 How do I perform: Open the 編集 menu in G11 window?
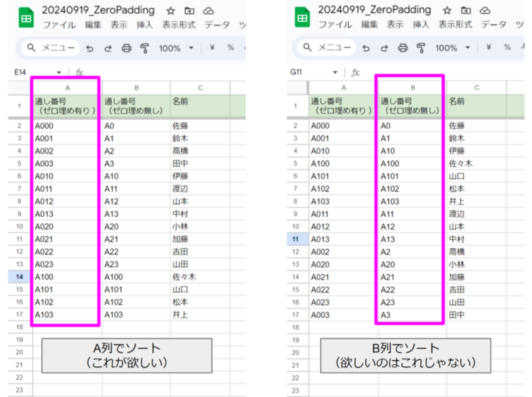coord(369,25)
